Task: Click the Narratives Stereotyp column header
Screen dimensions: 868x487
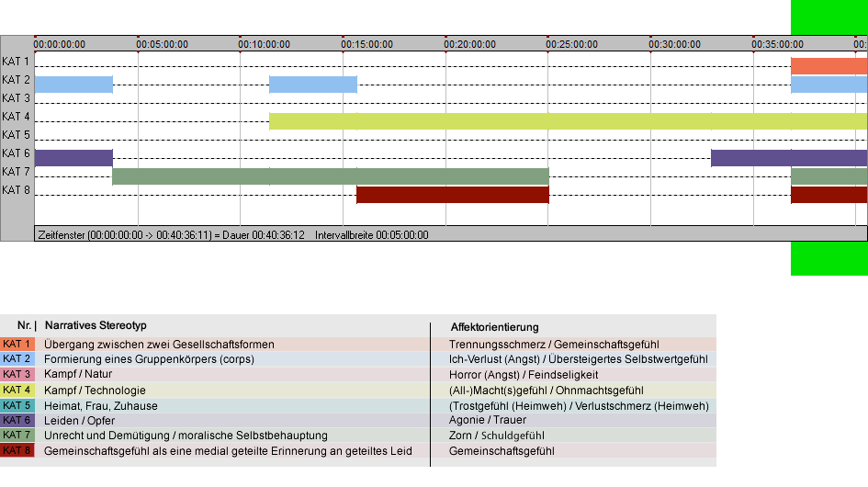Action: (x=96, y=326)
